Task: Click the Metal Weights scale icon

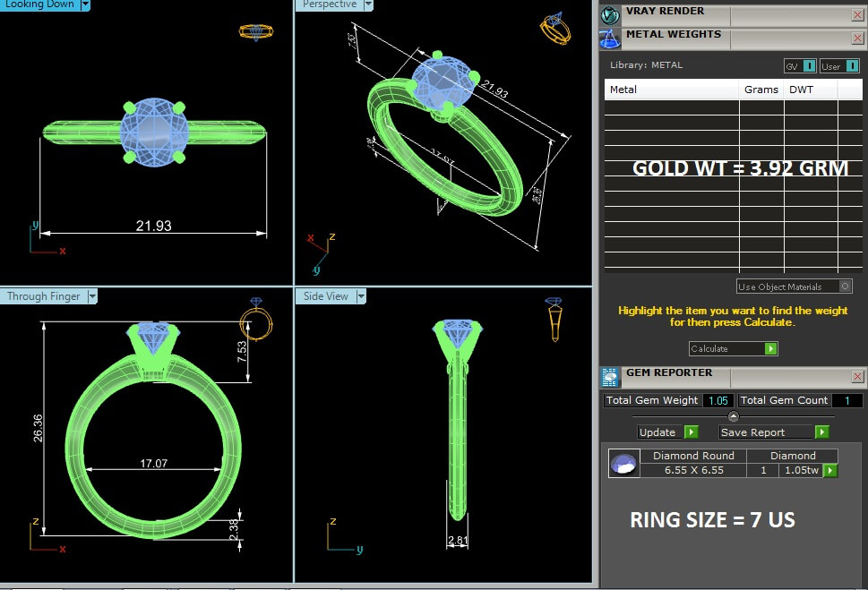Action: point(610,38)
